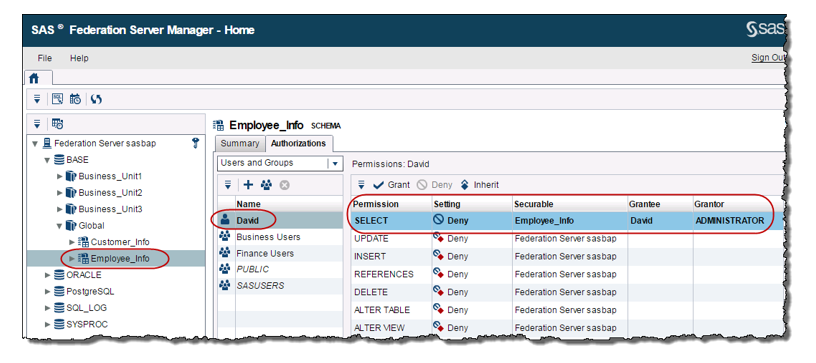
Task: Click the Global catalog icon
Action: pos(72,225)
